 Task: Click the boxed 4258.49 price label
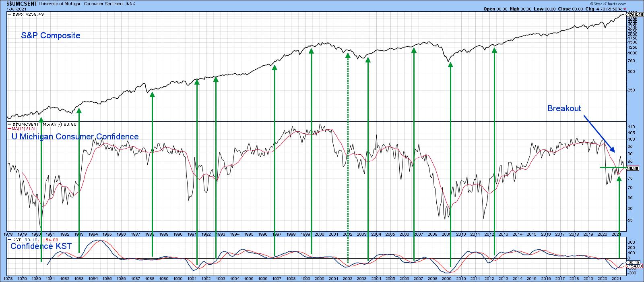click(635, 15)
